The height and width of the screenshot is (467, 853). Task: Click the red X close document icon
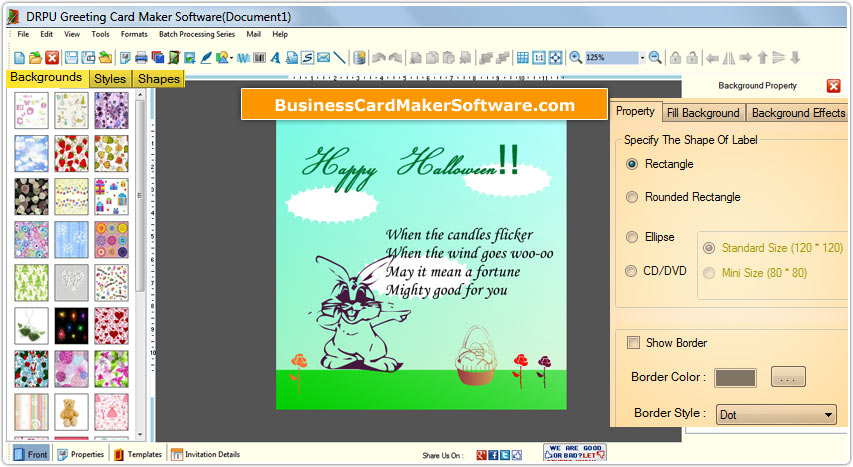coord(52,58)
